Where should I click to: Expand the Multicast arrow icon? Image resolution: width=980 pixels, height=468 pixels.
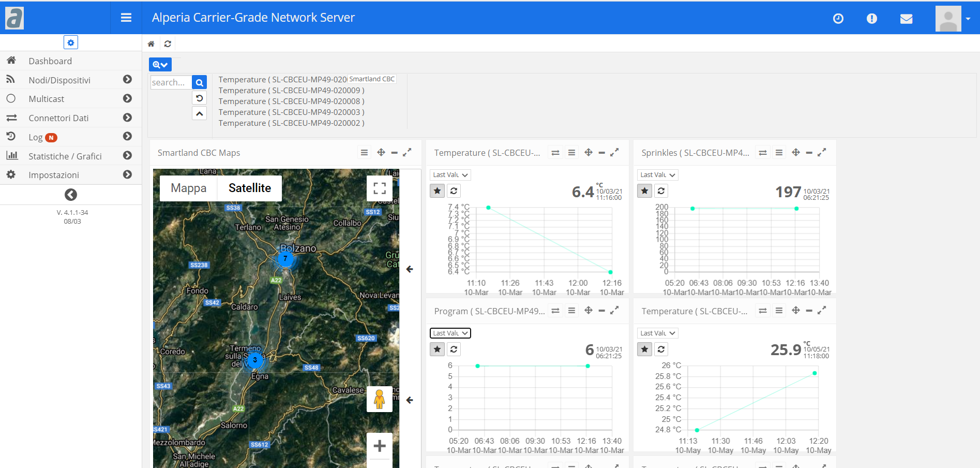(x=127, y=98)
